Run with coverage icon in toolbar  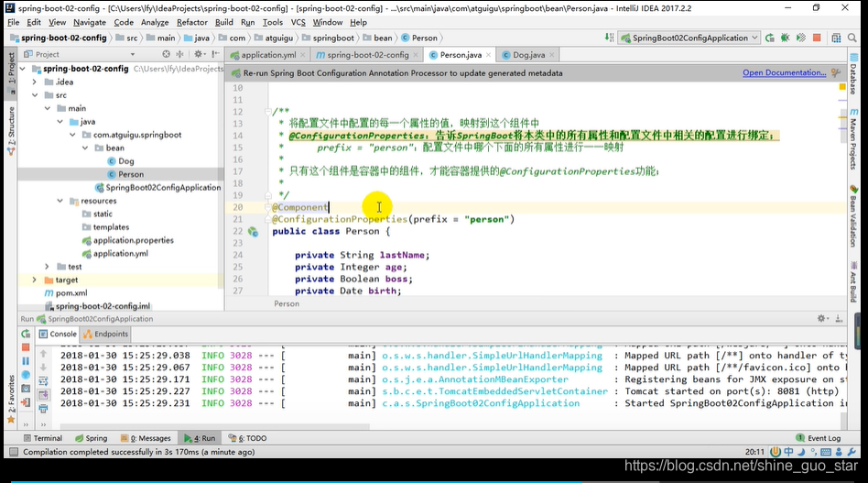(800, 38)
